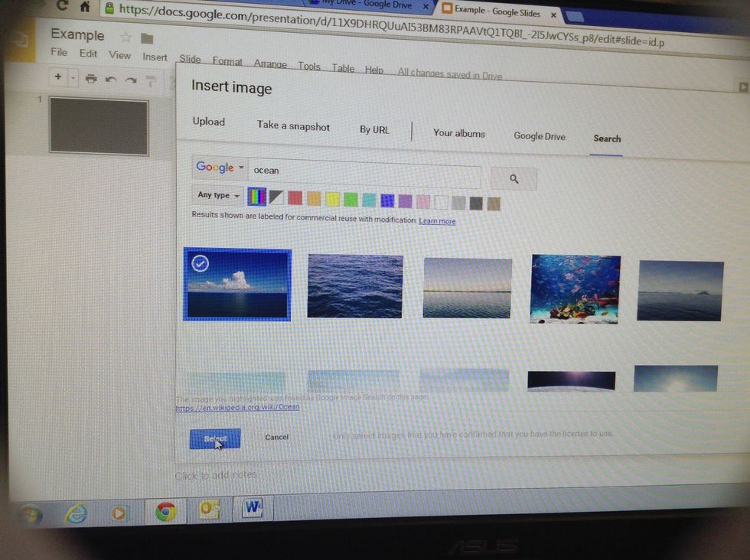Viewport: 750px width, 560px height.
Task: Open the Any type dropdown
Action: tap(218, 195)
